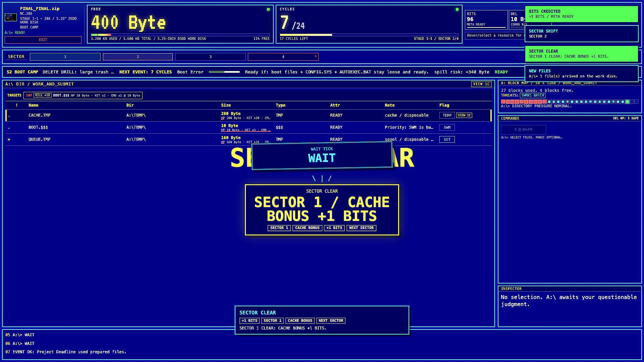644x362 pixels.
Task: Toggle the SET flag on QUEUE.TMP
Action: pyautogui.click(x=447, y=139)
